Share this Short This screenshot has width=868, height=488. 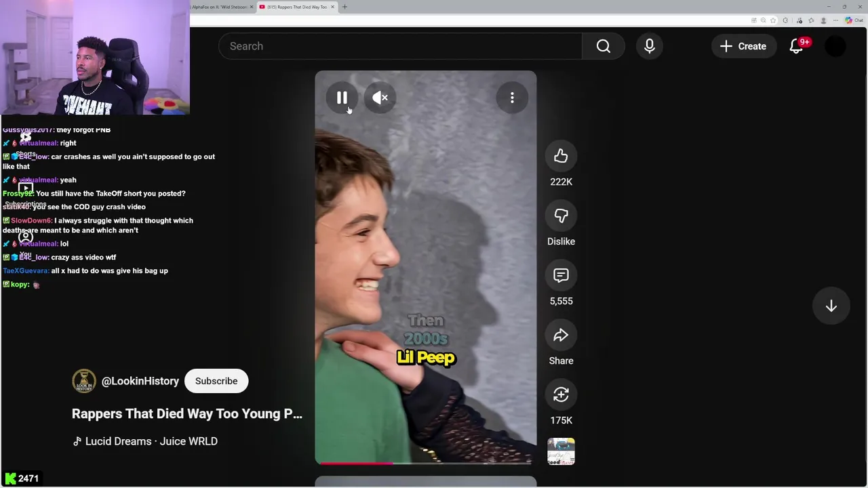[561, 335]
